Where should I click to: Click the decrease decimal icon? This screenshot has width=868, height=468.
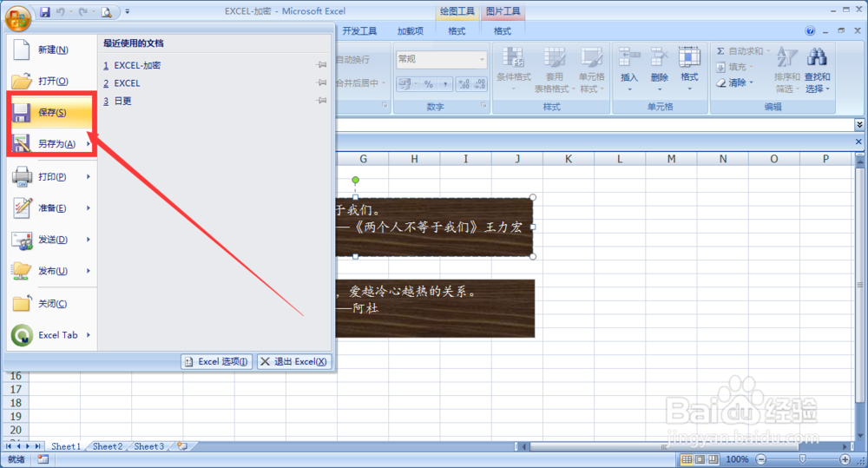click(479, 84)
